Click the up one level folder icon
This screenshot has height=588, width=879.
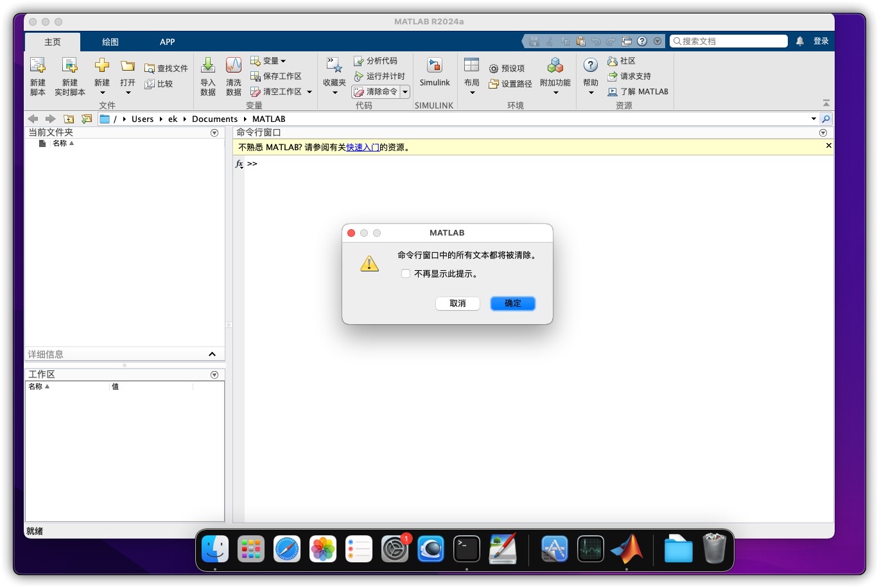pyautogui.click(x=69, y=119)
